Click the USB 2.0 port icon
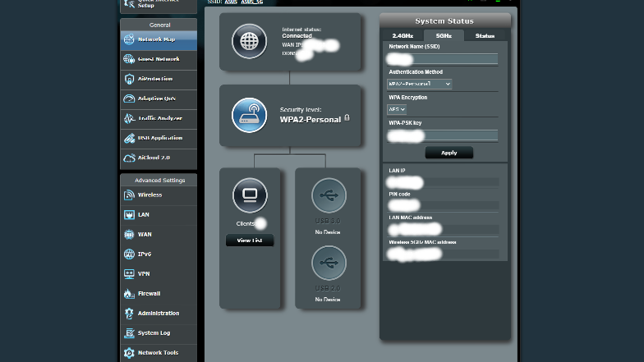The width and height of the screenshot is (644, 362). pos(329,263)
